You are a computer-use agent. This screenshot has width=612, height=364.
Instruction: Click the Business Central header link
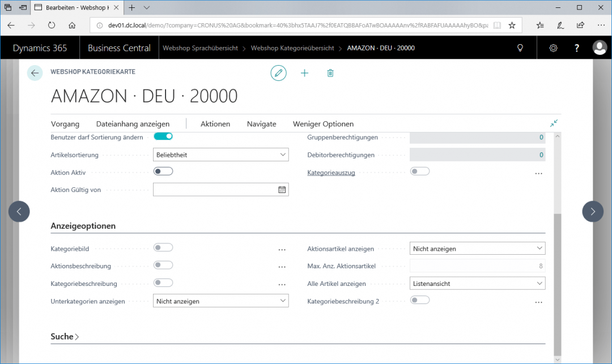(x=119, y=48)
